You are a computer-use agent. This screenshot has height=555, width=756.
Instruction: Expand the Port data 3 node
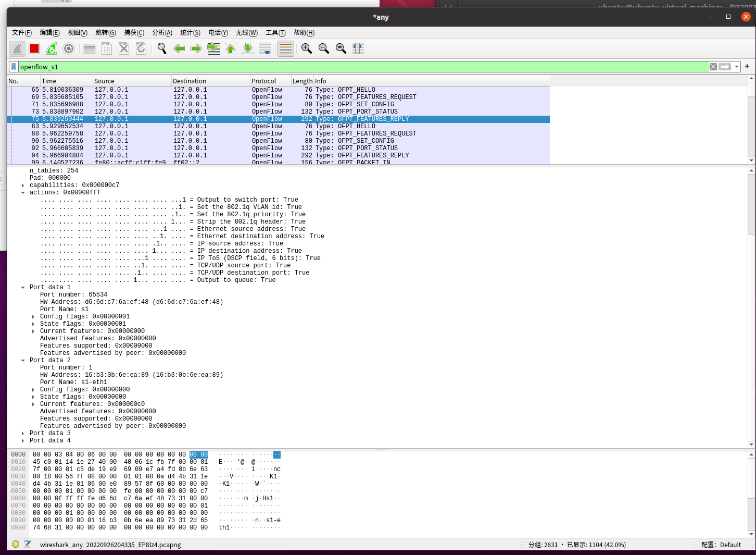coord(23,433)
